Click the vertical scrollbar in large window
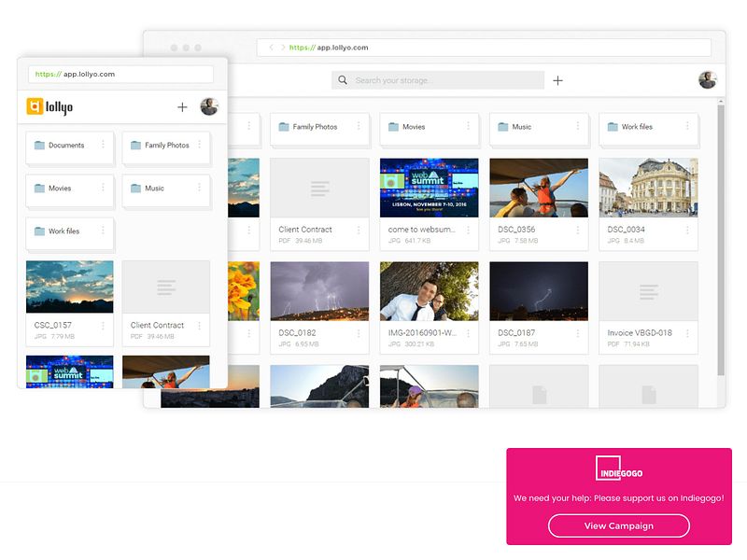The image size is (747, 560). pos(721,241)
